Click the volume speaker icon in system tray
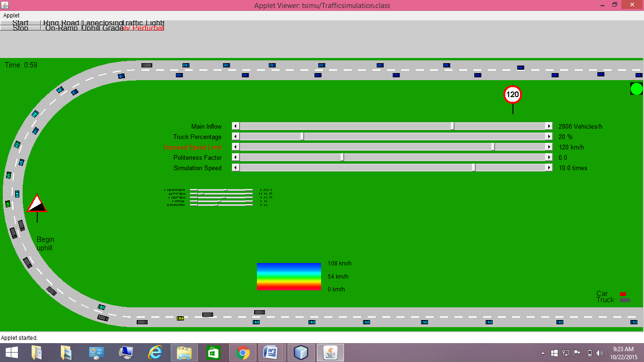The image size is (644, 362). [x=600, y=353]
